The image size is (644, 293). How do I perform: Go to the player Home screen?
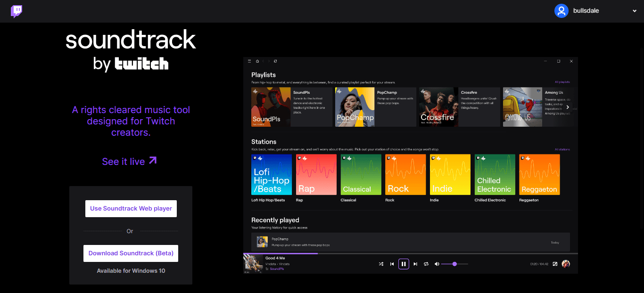pos(257,61)
